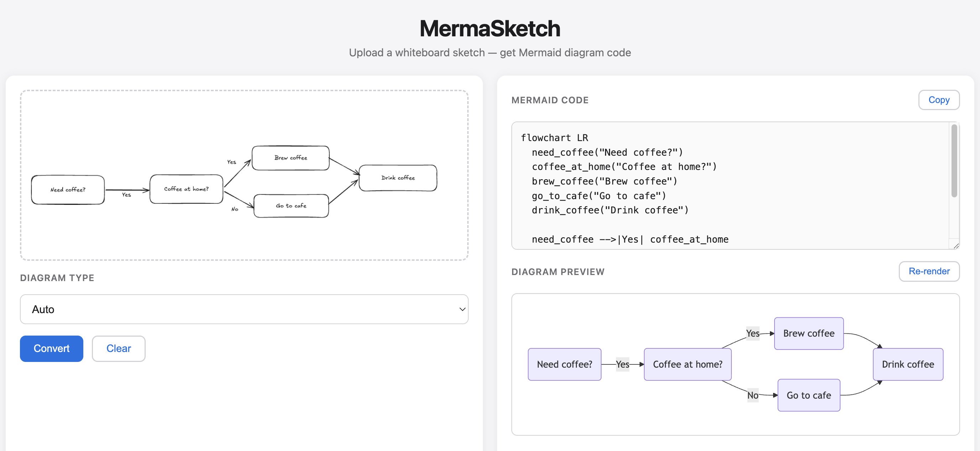Select the 'Go to cafe' preview node
The image size is (980, 451).
coord(808,395)
